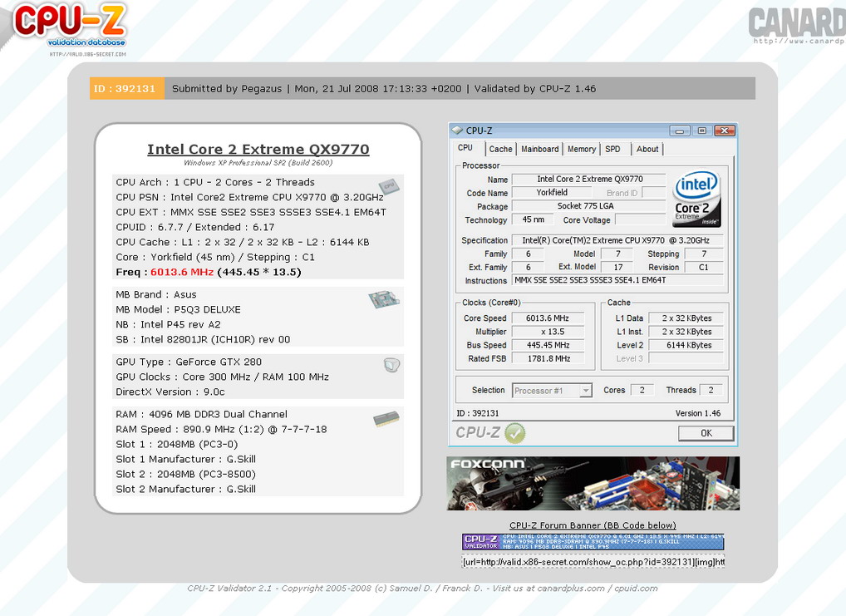Click the orange ID : 392131 badge
The height and width of the screenshot is (616, 846).
pos(127,89)
